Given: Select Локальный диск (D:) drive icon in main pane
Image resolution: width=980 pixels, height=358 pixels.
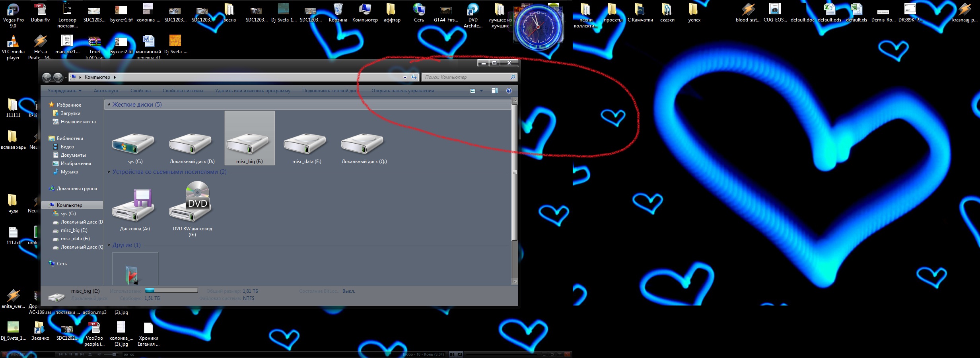Looking at the screenshot, I should pyautogui.click(x=191, y=144).
